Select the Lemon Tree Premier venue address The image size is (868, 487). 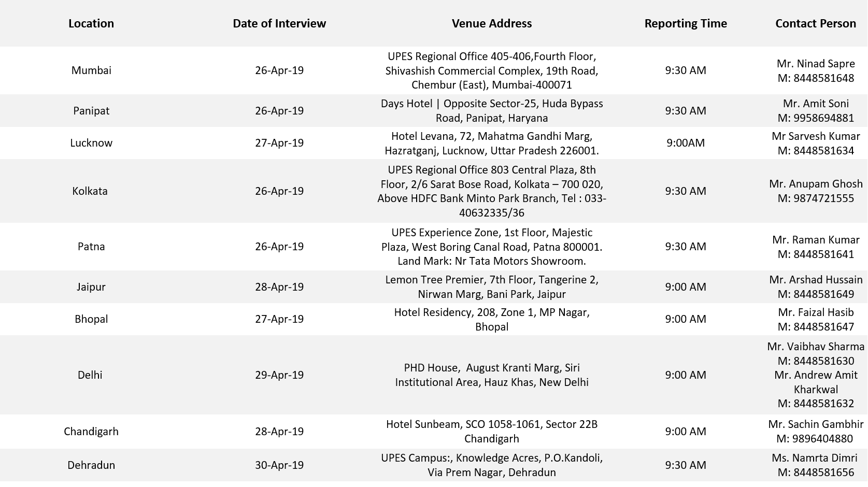491,287
